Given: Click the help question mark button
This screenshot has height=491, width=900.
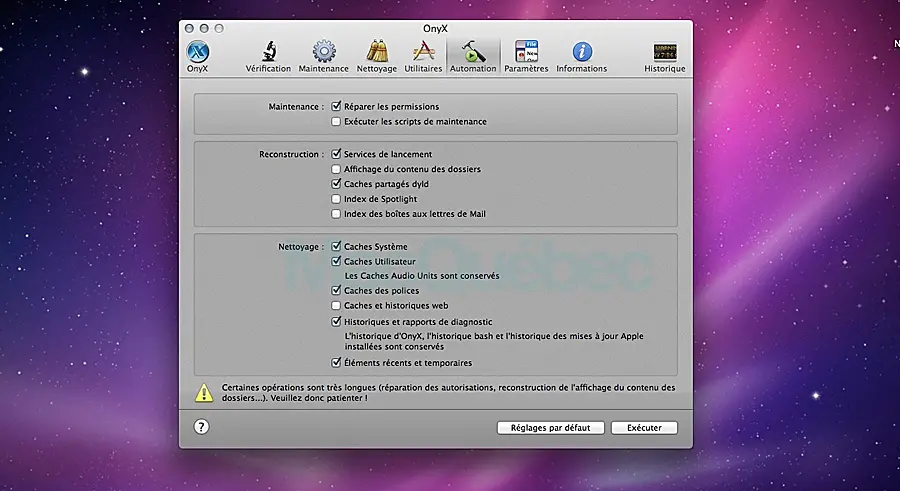Looking at the screenshot, I should tap(201, 427).
